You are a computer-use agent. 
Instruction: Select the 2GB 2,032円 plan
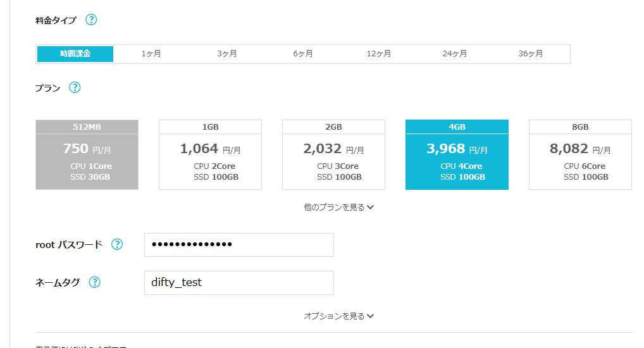[333, 155]
